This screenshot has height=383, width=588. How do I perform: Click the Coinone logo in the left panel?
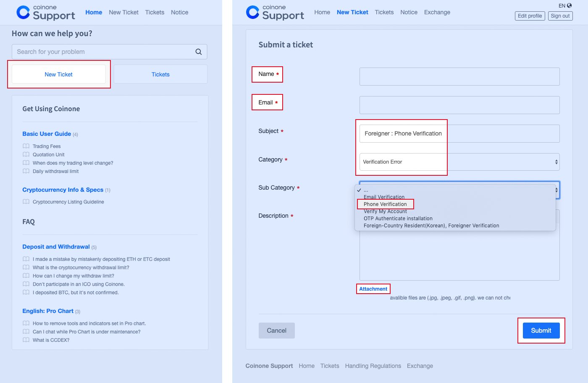coord(45,13)
